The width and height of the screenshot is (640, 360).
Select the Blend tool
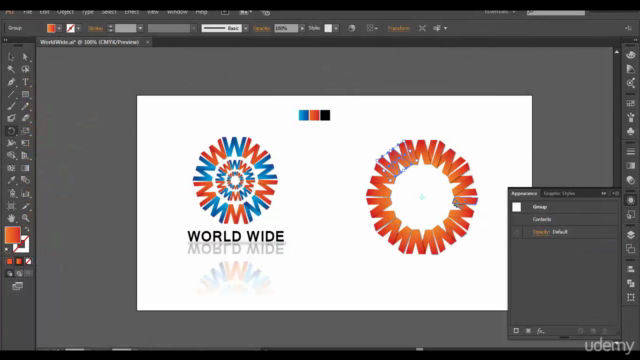point(25,180)
